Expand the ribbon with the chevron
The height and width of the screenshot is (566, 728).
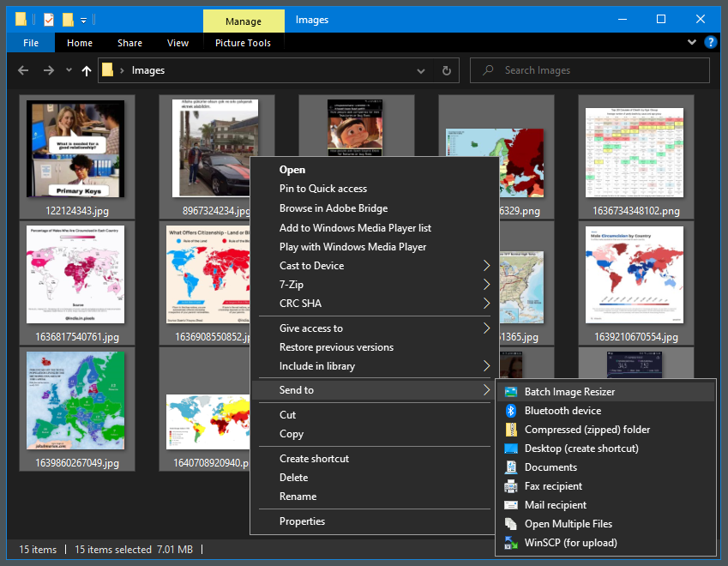(692, 42)
